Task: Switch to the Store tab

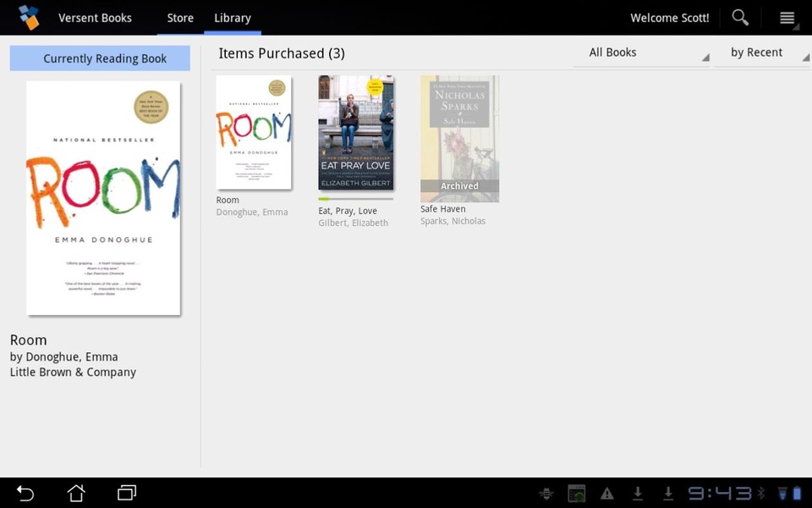Action: (180, 18)
